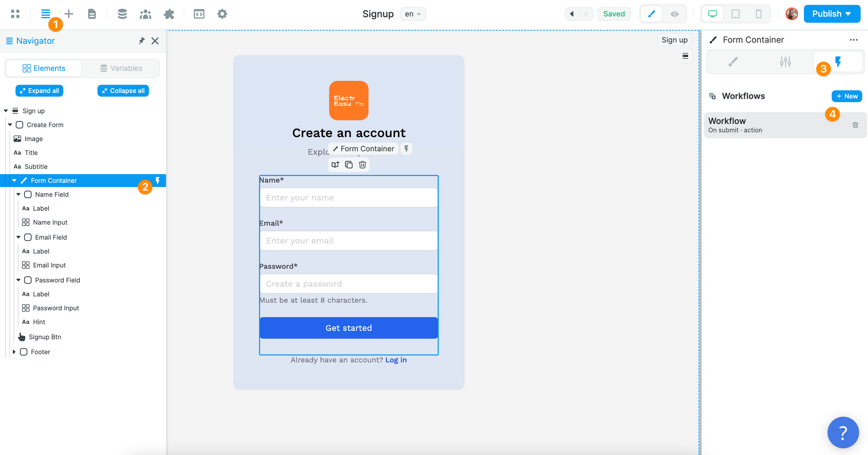Image resolution: width=868 pixels, height=455 pixels.
Task: Delete the On submit workflow
Action: 855,125
